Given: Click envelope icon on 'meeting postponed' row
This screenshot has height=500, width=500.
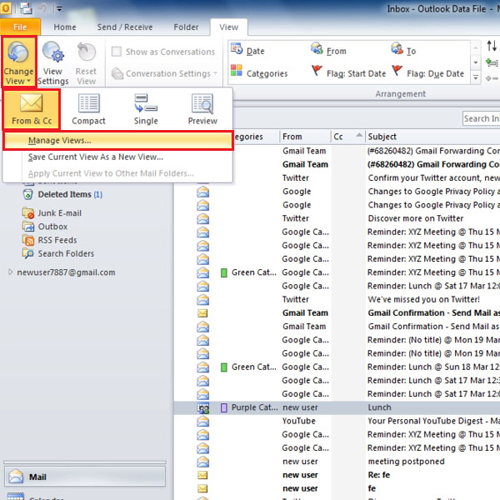Looking at the screenshot, I should pyautogui.click(x=203, y=462).
